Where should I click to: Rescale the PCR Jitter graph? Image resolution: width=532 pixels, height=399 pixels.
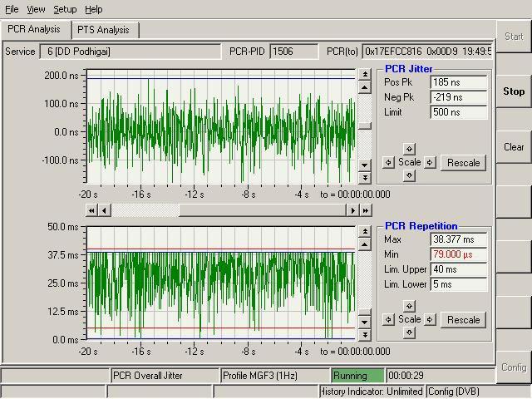464,163
